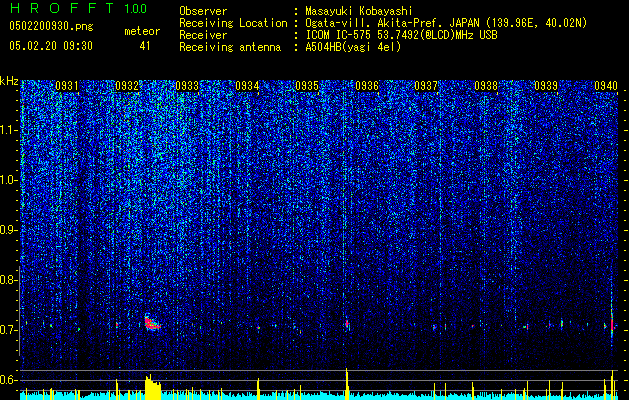Click the 1.1 kHz axis tick label
Screen dimensions: 629x400
point(9,130)
